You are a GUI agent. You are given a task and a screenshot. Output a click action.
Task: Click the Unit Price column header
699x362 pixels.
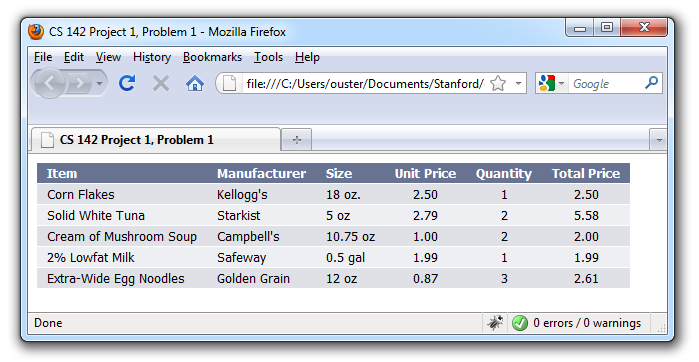tap(425, 173)
